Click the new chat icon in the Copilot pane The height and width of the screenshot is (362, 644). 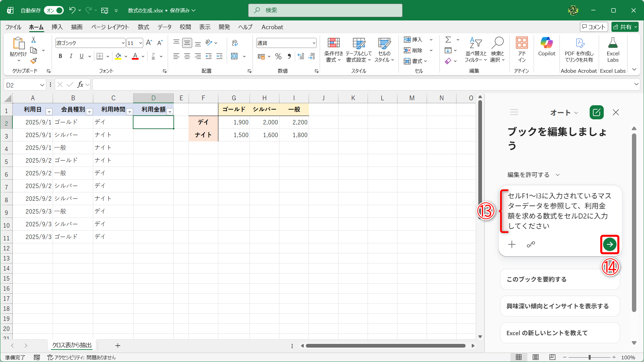click(x=596, y=112)
